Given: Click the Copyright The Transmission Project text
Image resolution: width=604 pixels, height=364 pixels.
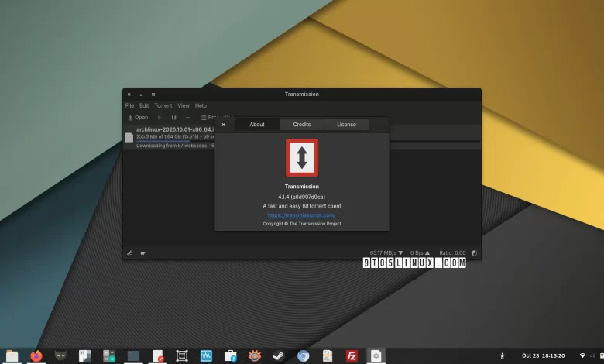Looking at the screenshot, I should coord(302,223).
